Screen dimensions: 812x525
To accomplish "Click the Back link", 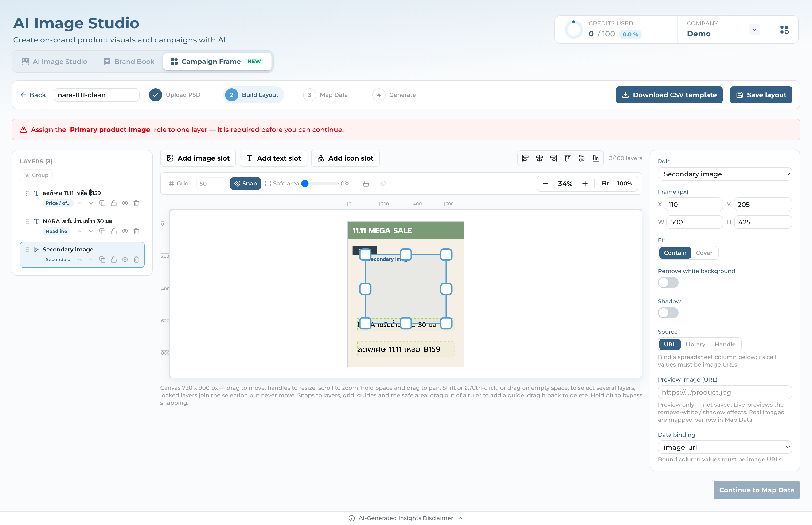I will pyautogui.click(x=33, y=95).
